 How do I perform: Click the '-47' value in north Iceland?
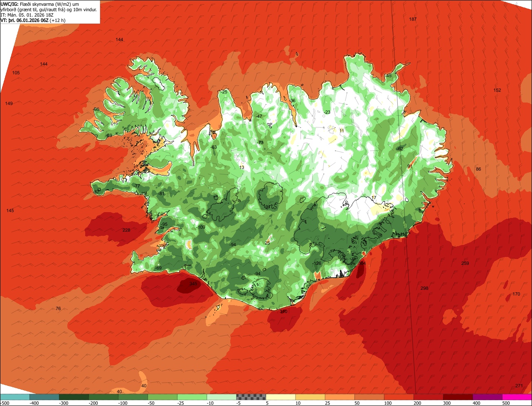click(259, 117)
